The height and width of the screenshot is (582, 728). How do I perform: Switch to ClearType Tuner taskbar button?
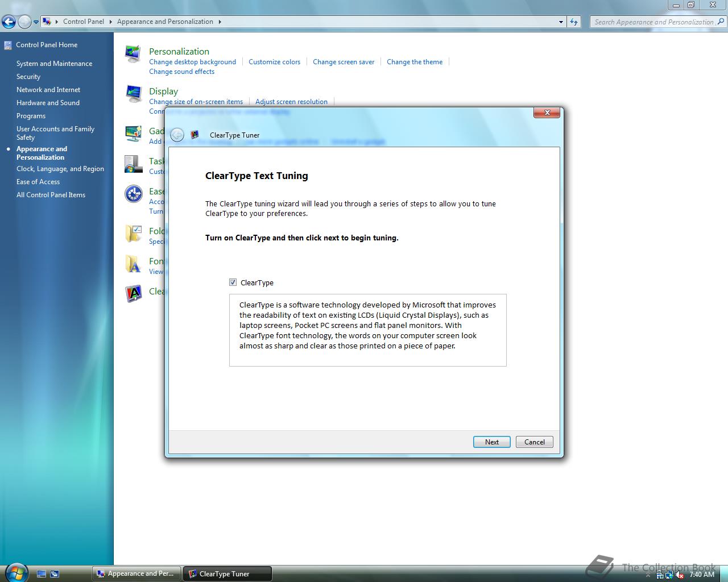coord(227,573)
